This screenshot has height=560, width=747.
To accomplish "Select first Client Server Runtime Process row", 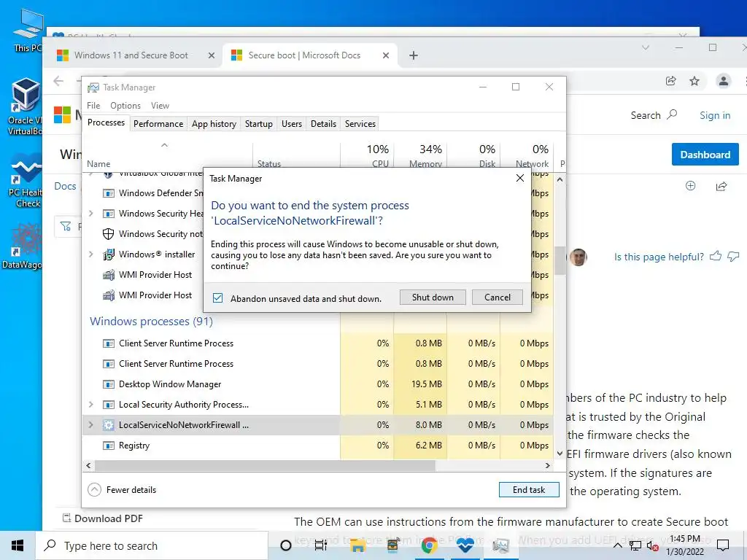I will [317, 343].
